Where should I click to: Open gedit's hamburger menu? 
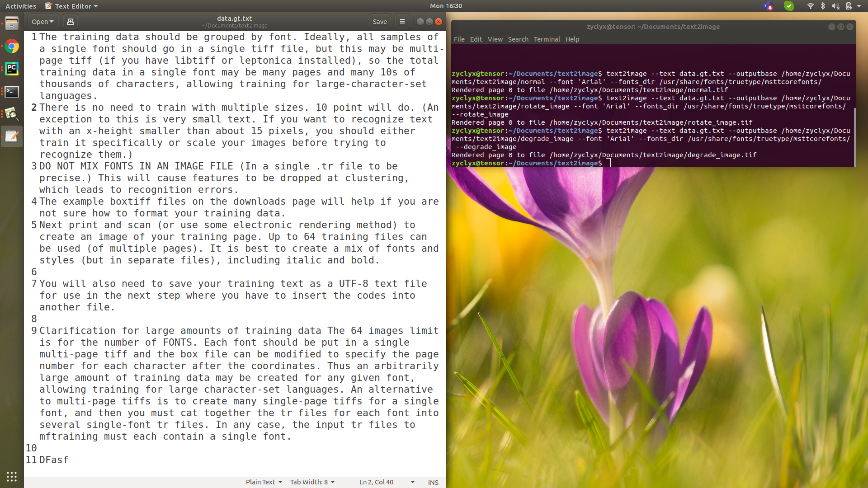pyautogui.click(x=402, y=21)
